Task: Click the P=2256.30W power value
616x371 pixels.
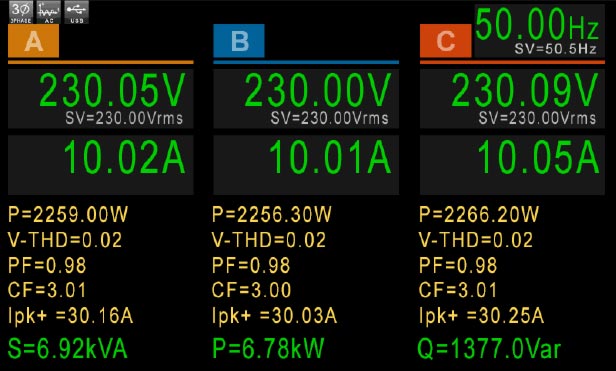Action: pos(272,215)
